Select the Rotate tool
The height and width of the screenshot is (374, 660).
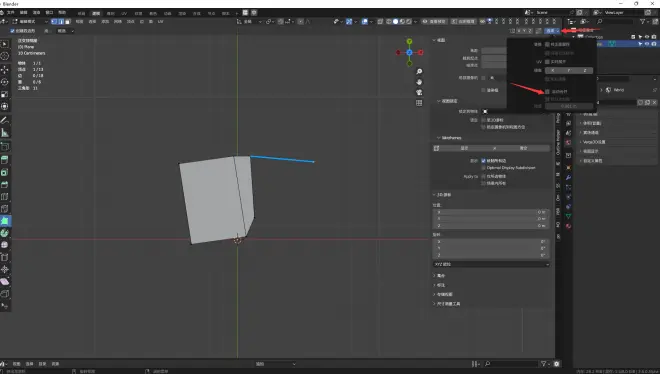point(5,82)
